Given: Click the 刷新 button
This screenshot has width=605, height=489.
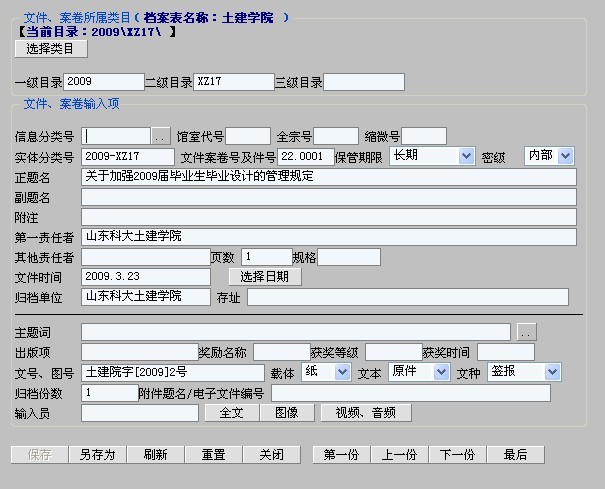Looking at the screenshot, I should (x=155, y=455).
